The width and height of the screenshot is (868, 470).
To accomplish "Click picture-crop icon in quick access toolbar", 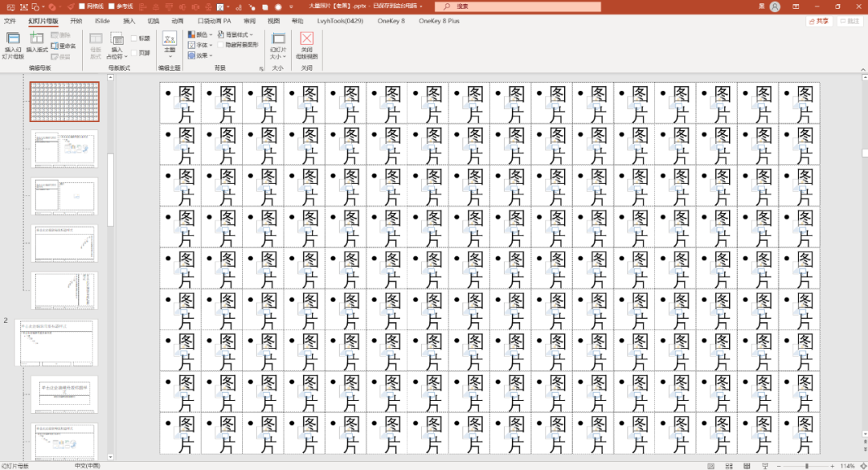I will tap(220, 7).
